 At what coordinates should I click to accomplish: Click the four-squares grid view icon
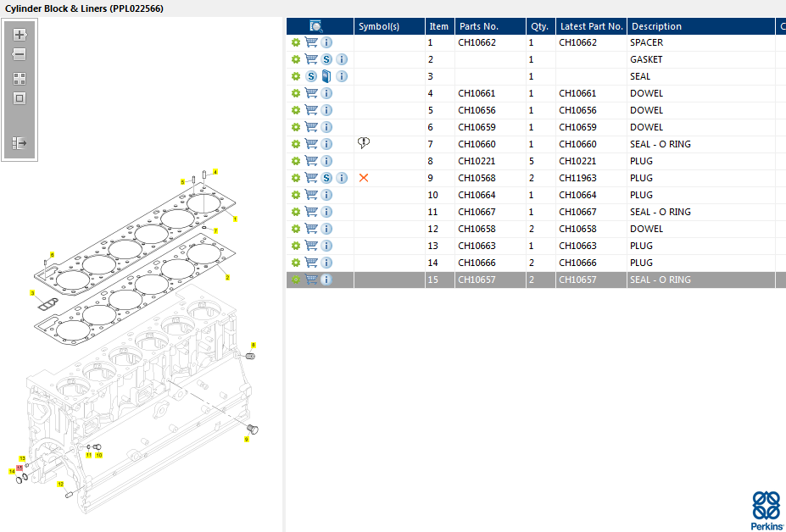(x=20, y=78)
